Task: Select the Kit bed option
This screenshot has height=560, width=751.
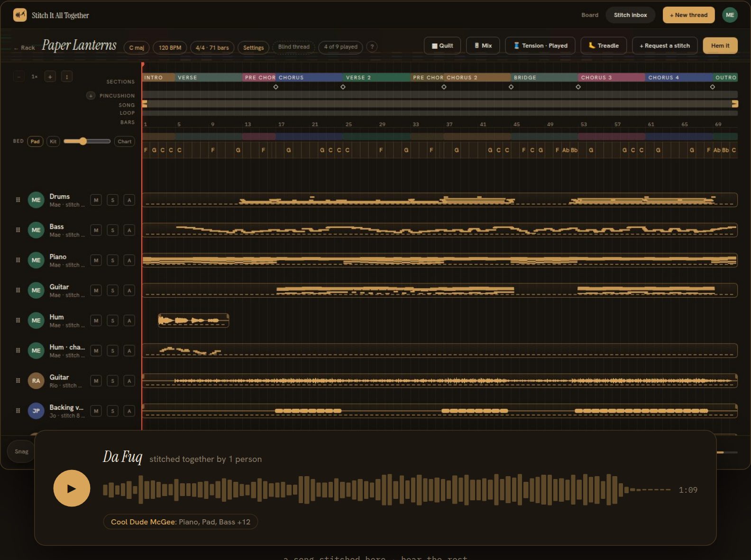Action: pos(53,142)
